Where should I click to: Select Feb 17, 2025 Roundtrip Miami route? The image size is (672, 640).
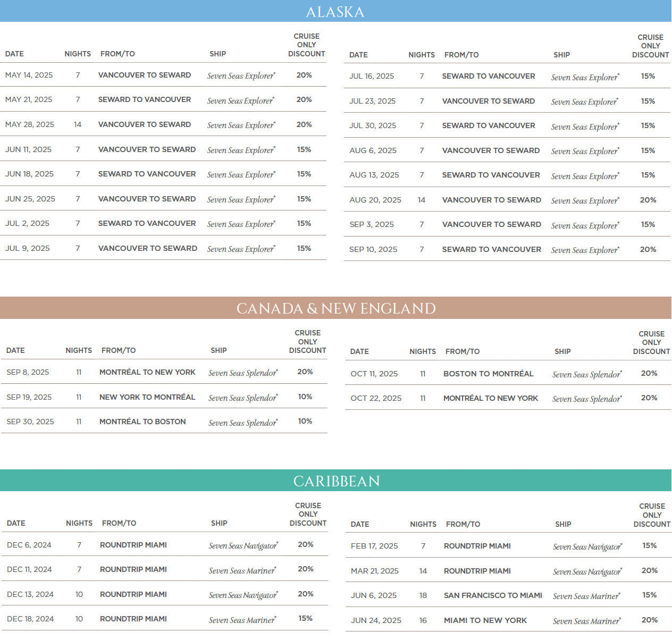(477, 546)
